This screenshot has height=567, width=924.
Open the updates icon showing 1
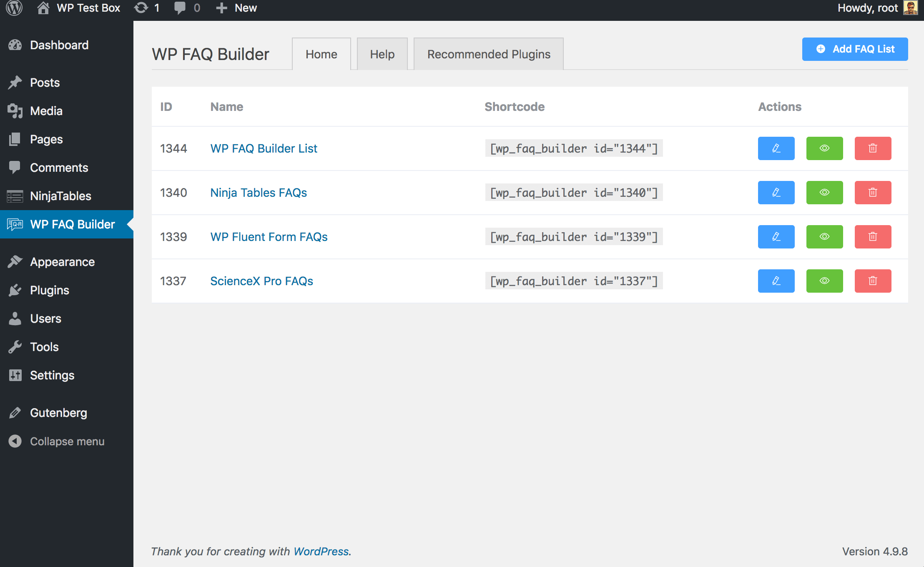point(141,8)
